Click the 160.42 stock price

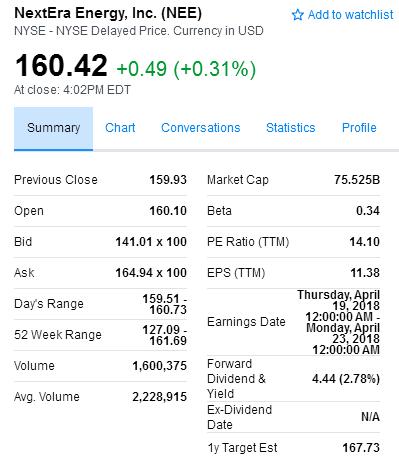point(61,66)
